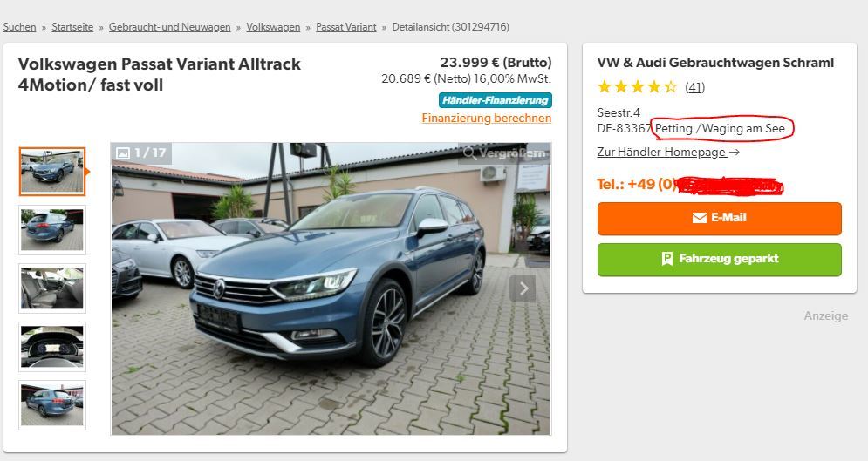Click Finanzierung berechnen link
Image resolution: width=868 pixels, height=461 pixels.
(487, 118)
